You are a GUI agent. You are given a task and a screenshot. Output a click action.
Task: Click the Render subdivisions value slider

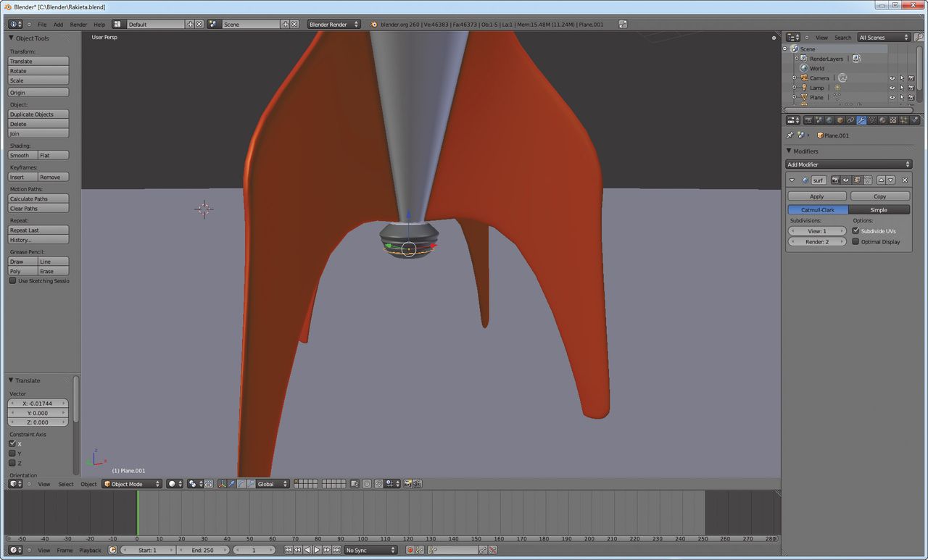tap(817, 242)
